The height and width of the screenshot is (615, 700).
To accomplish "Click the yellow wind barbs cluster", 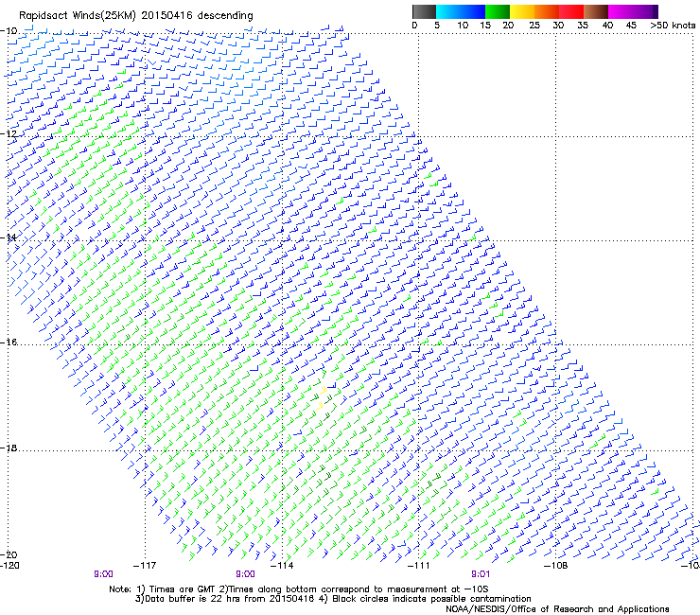I will 324,396.
